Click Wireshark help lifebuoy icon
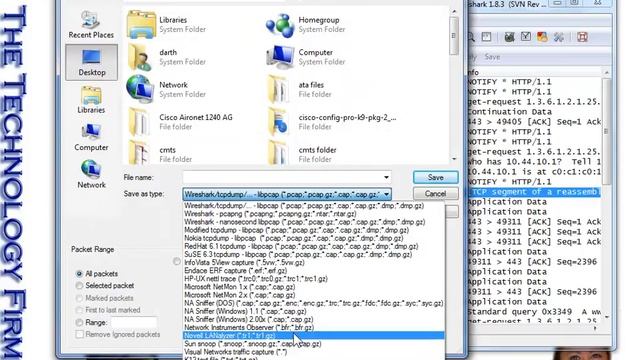 582,37
